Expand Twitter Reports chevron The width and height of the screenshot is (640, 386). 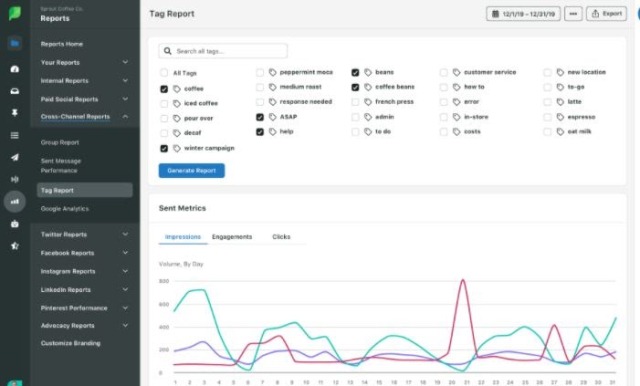coord(125,234)
